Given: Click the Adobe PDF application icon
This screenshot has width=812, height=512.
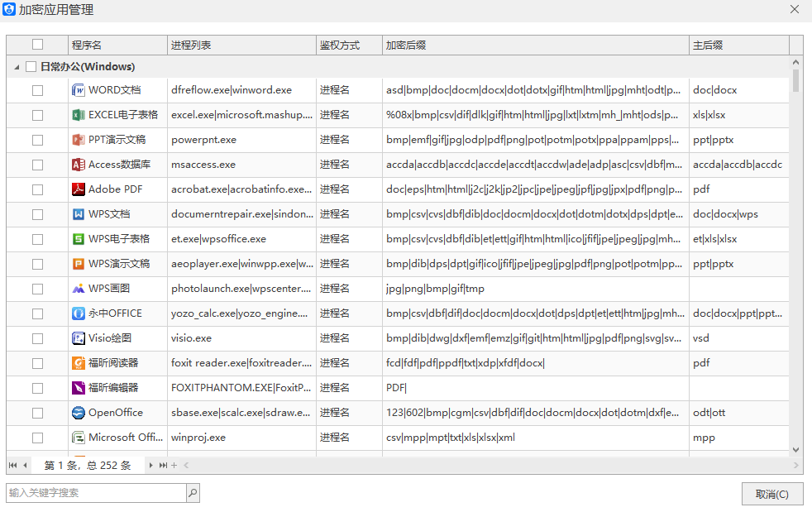Looking at the screenshot, I should [x=79, y=189].
